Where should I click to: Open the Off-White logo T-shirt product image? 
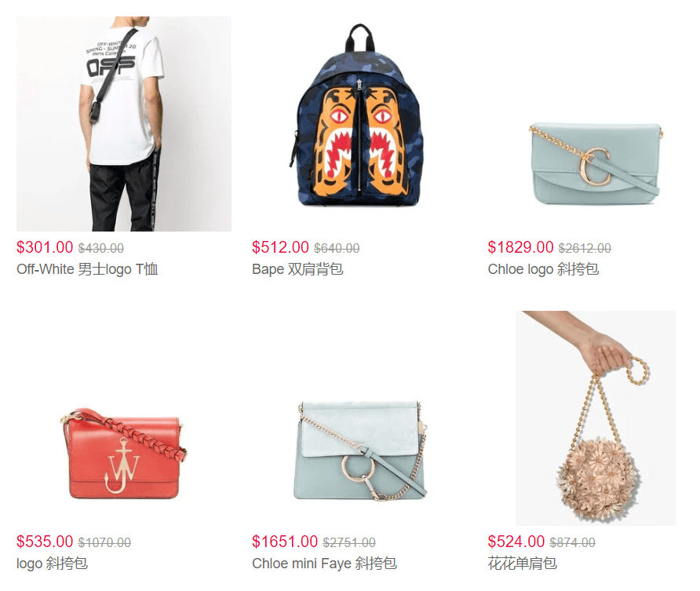point(124,124)
